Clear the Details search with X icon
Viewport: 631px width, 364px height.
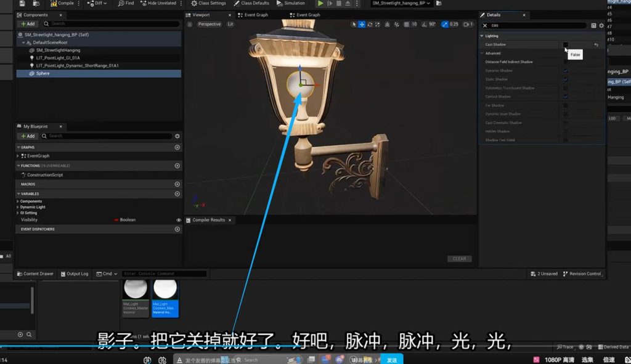pos(485,26)
